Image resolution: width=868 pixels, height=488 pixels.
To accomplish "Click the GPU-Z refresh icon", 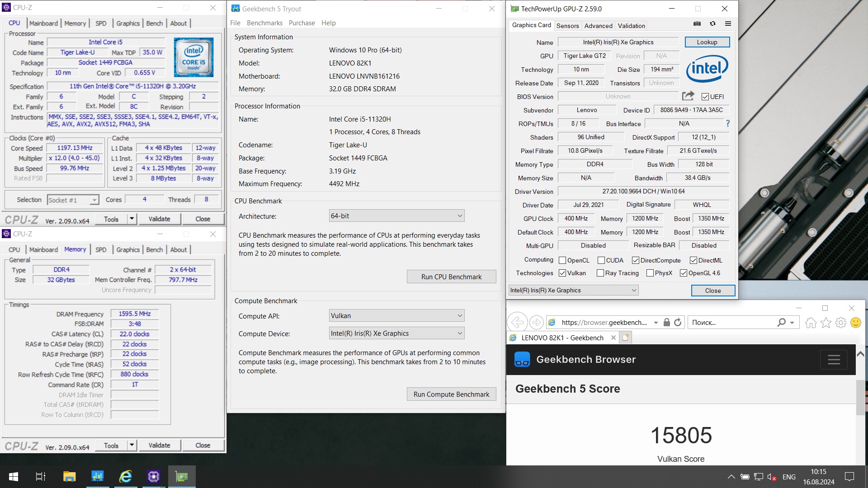I will coord(712,23).
